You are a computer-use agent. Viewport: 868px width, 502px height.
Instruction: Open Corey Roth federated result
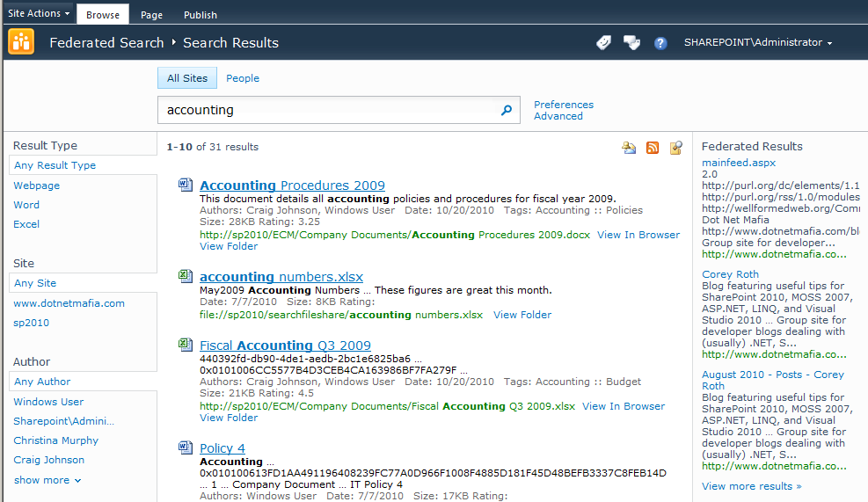point(730,274)
